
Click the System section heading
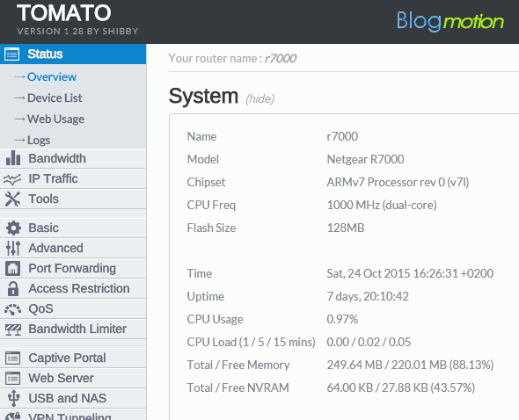click(203, 96)
